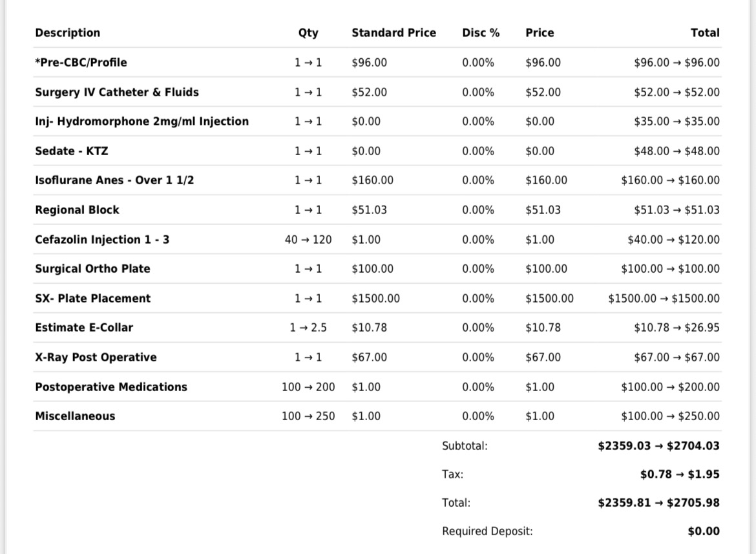The height and width of the screenshot is (554, 756).
Task: Click the Sedate - KTZ description
Action: 71,151
